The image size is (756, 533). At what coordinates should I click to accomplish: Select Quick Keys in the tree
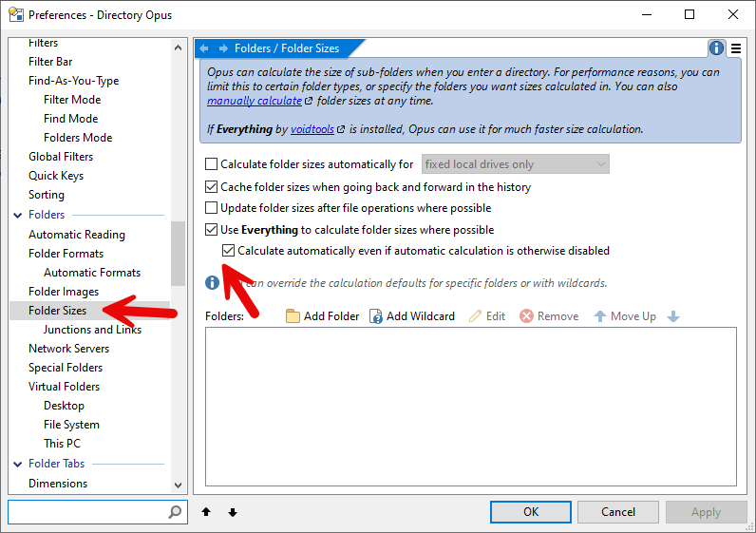click(x=56, y=176)
